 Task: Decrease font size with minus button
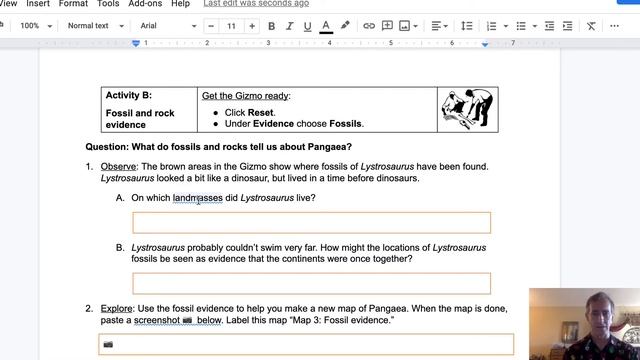tap(211, 26)
